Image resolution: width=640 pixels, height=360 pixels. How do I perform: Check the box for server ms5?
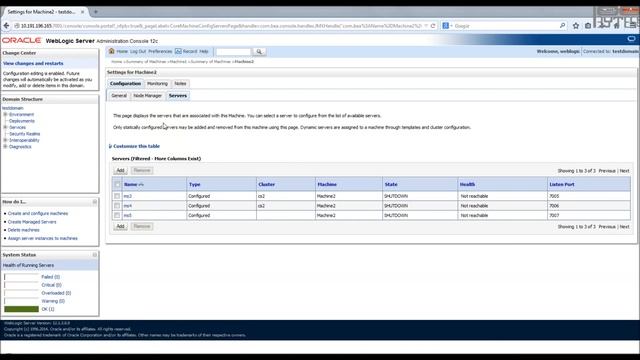coord(117,215)
